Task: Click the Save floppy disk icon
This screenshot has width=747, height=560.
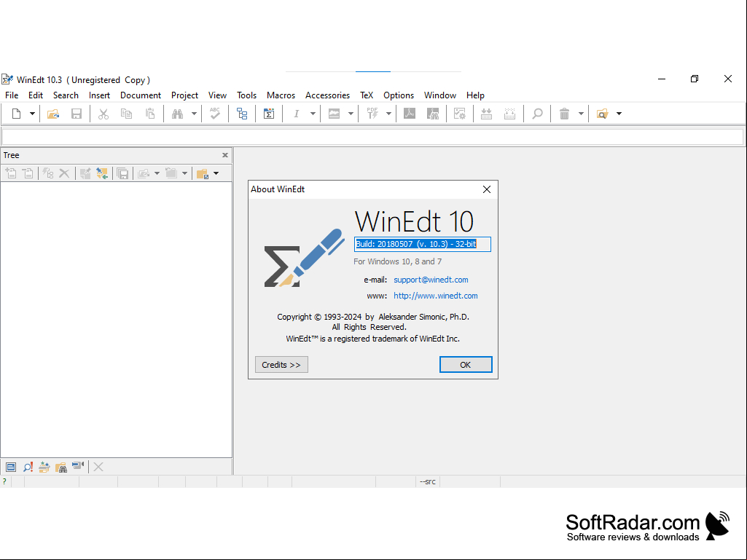Action: [77, 114]
